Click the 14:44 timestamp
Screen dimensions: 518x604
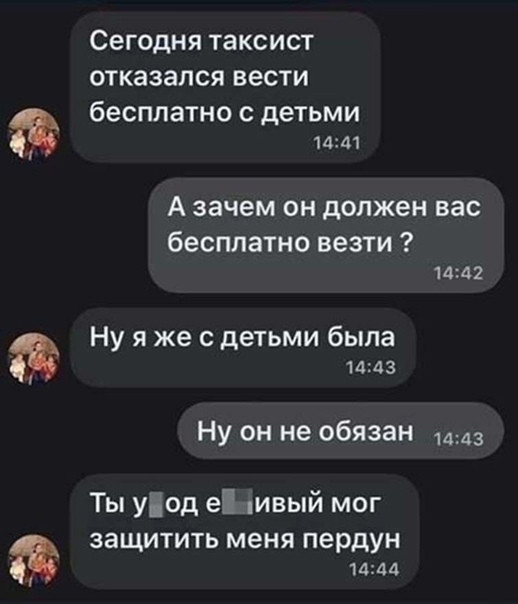point(374,569)
